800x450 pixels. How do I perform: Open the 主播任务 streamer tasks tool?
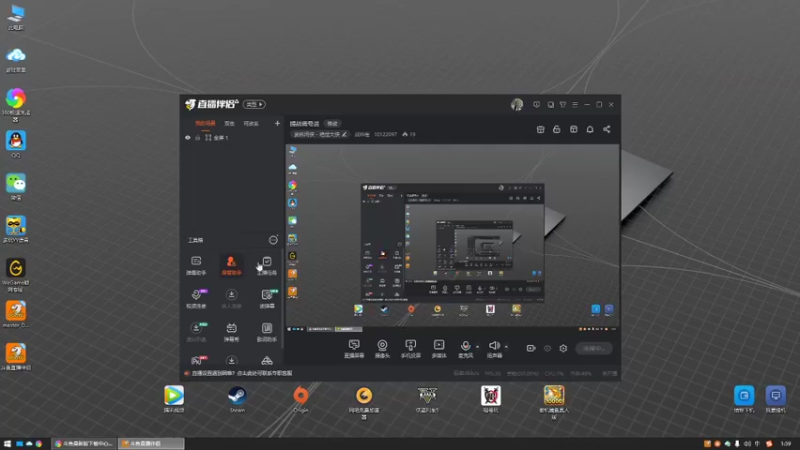click(267, 265)
